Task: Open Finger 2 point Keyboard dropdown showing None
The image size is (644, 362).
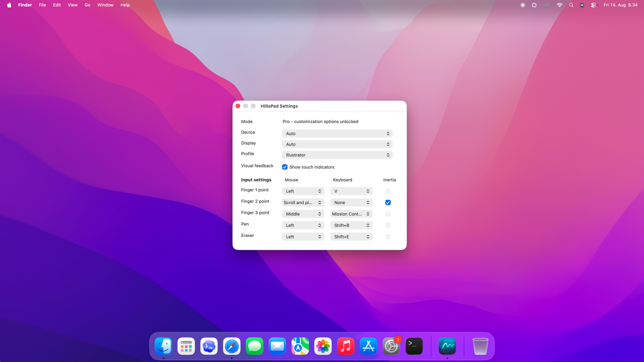Action: (351, 202)
